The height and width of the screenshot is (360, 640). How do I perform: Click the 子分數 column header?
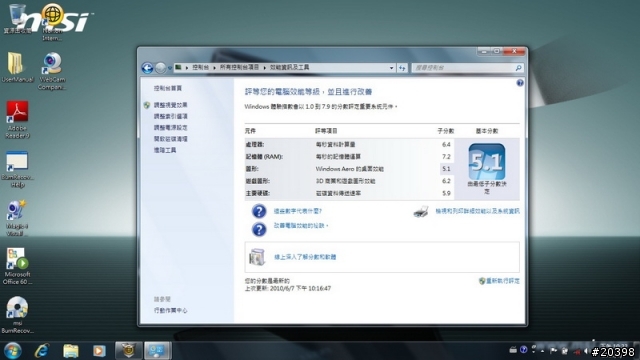(x=445, y=131)
